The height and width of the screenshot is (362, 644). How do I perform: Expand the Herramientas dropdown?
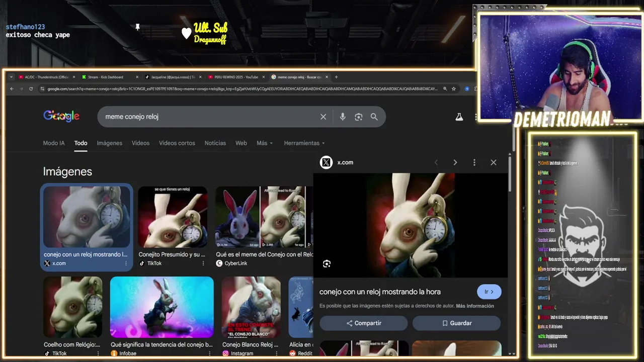pyautogui.click(x=304, y=143)
